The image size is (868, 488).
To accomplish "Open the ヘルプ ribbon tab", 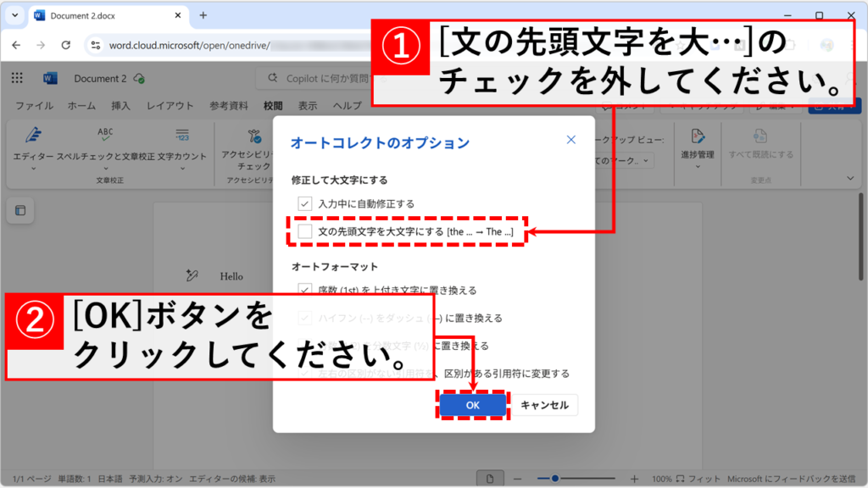I will 347,106.
